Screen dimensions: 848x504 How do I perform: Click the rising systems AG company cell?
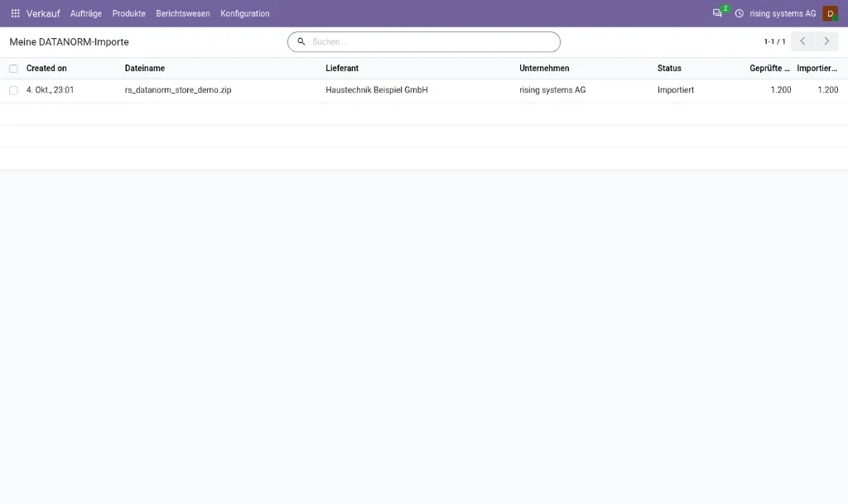pos(552,89)
